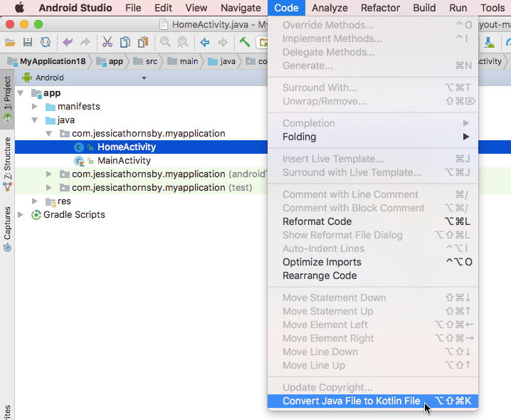Screen dimensions: 511x420
Task: Click the HomeActivity class icon
Action: click(x=79, y=147)
